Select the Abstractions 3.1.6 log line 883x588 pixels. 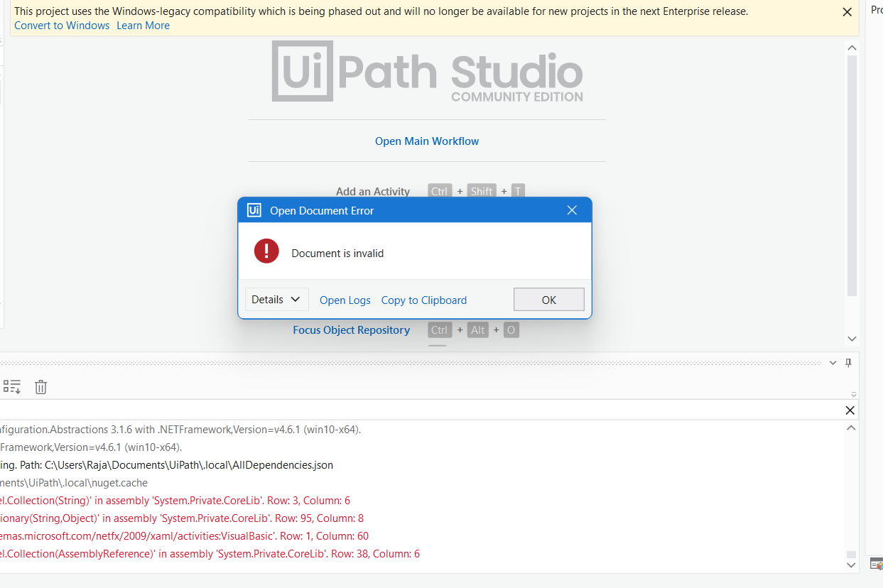180,430
